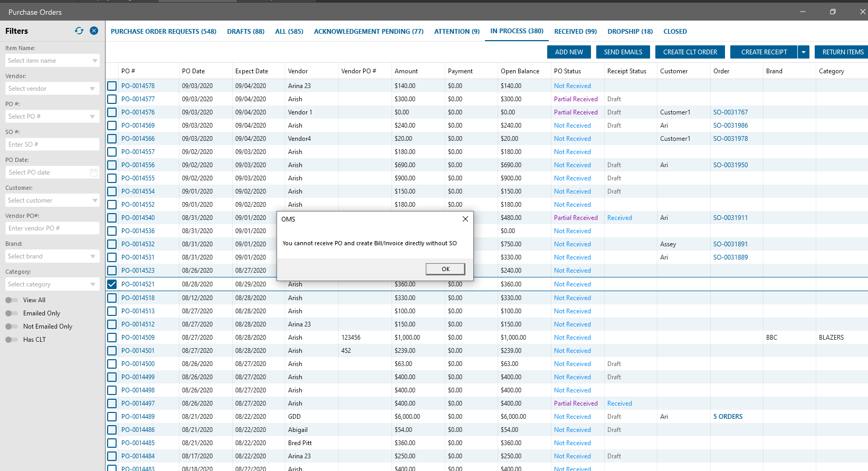Switch to Purchase Order Requests (548) tab
Screen dimensions: 868x471
pyautogui.click(x=164, y=32)
